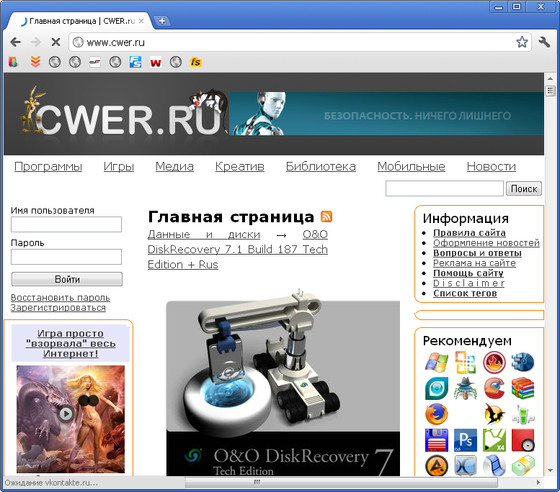Screen dimensions: 560x492
Task: Open the blue FS bookmark
Action: [135, 62]
